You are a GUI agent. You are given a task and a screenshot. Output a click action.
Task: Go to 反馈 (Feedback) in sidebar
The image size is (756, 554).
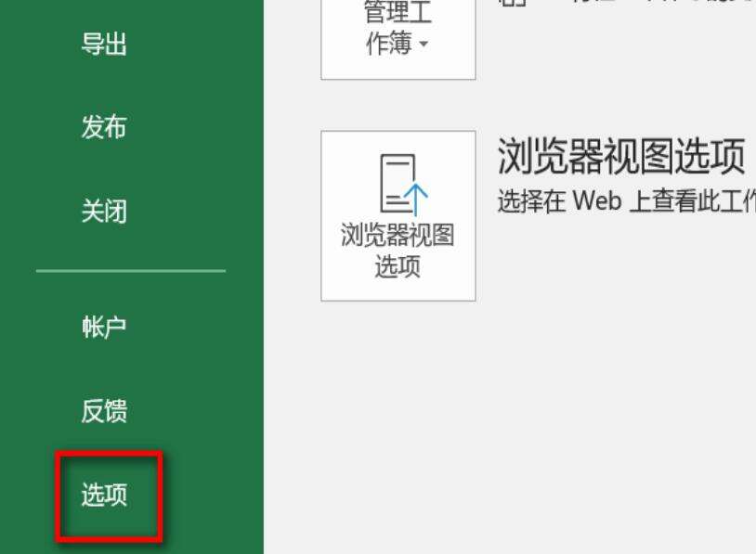coord(104,411)
